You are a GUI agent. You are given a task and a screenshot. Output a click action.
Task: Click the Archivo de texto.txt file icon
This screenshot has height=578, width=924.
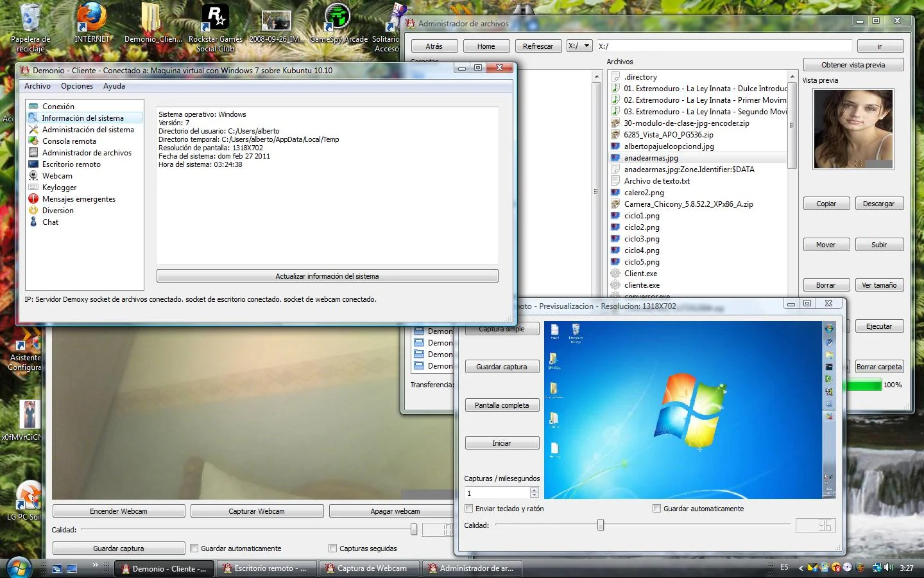click(615, 181)
